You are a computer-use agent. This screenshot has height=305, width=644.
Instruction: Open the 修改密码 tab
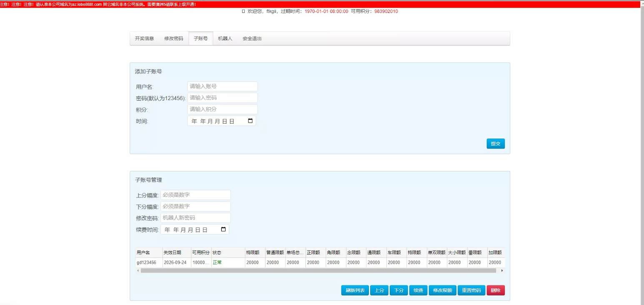(x=173, y=38)
